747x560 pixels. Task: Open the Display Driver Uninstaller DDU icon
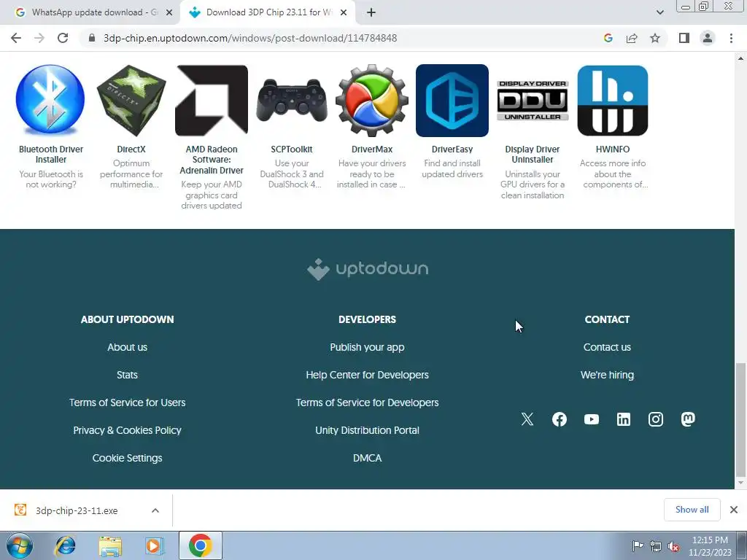[x=533, y=101]
